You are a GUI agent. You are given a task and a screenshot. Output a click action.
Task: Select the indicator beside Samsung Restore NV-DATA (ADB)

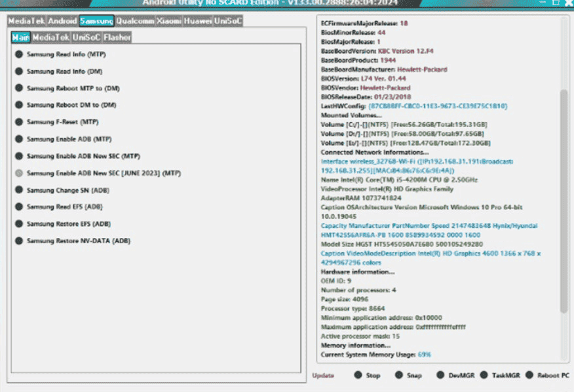[18, 240]
